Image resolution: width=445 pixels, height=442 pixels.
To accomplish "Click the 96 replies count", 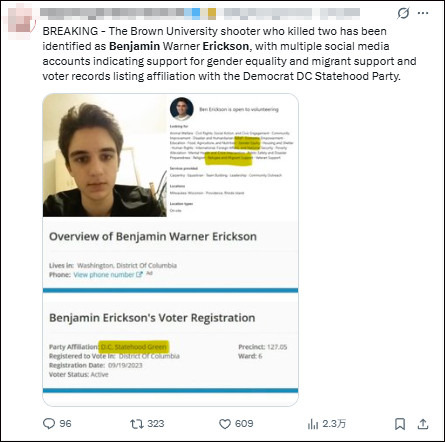I will pos(65,424).
